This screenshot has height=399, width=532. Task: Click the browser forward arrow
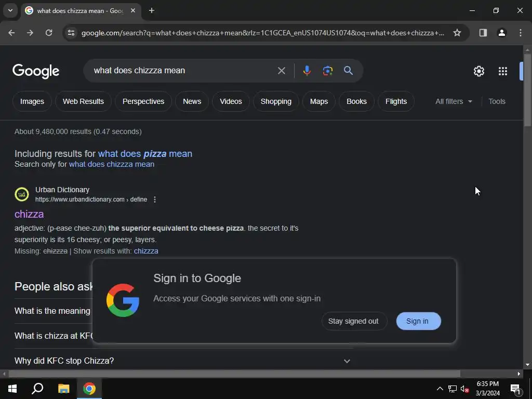click(x=30, y=33)
